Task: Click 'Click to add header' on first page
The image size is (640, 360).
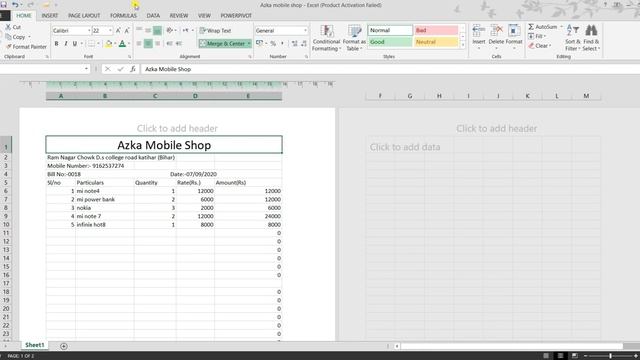Action: click(x=177, y=129)
